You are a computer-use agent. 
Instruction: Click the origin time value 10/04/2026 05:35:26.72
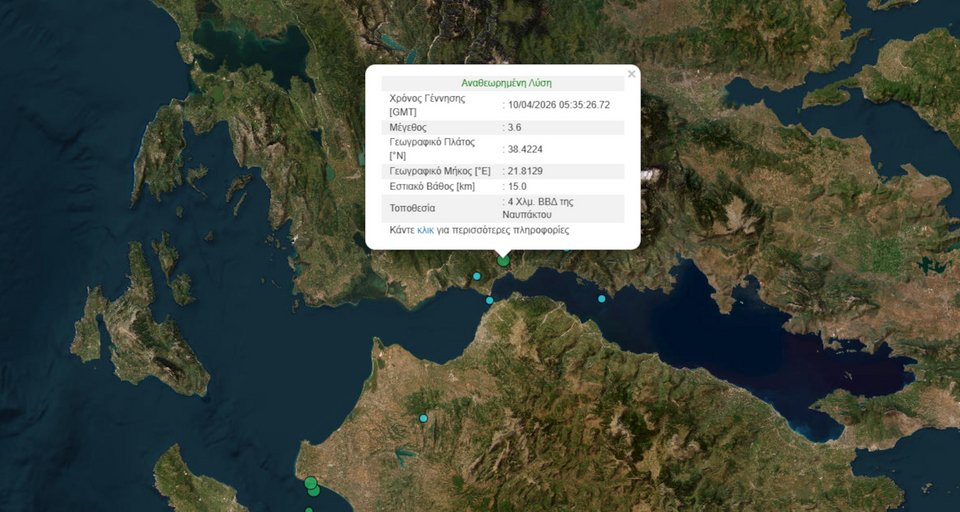(x=559, y=104)
